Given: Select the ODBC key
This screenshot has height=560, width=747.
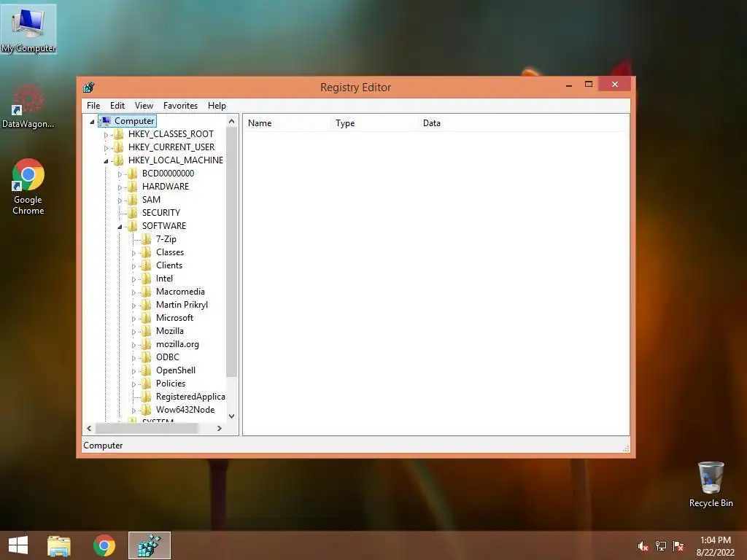Looking at the screenshot, I should [x=168, y=357].
